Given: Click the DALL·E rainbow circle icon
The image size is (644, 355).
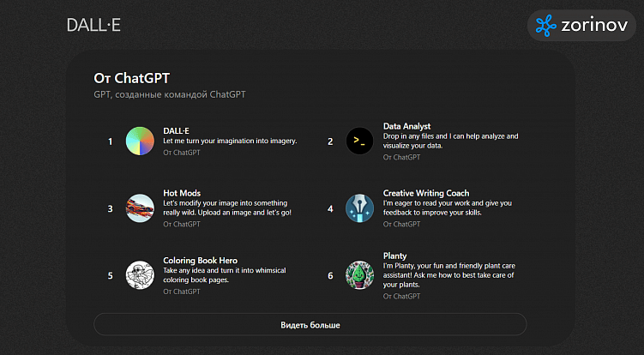Looking at the screenshot, I should (140, 141).
